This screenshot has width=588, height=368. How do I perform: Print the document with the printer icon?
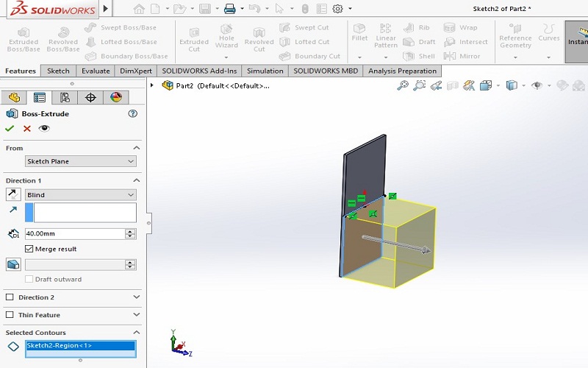pos(229,9)
